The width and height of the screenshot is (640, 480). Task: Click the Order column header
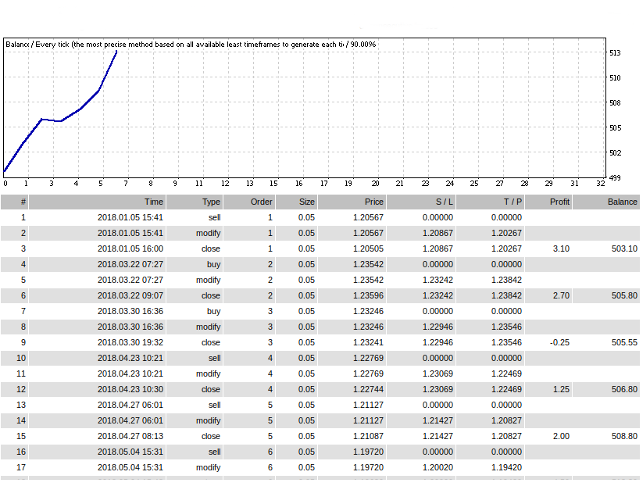tap(261, 202)
